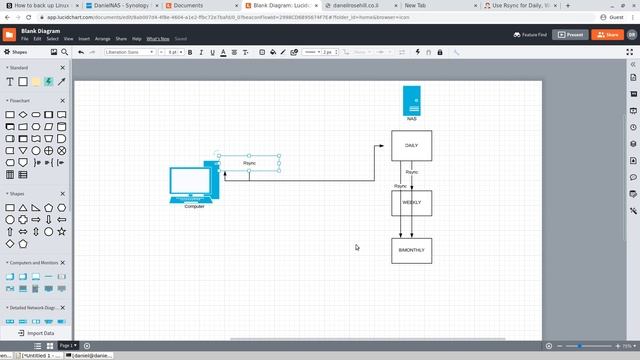Toggle the lock icon in toolbar

click(440, 52)
